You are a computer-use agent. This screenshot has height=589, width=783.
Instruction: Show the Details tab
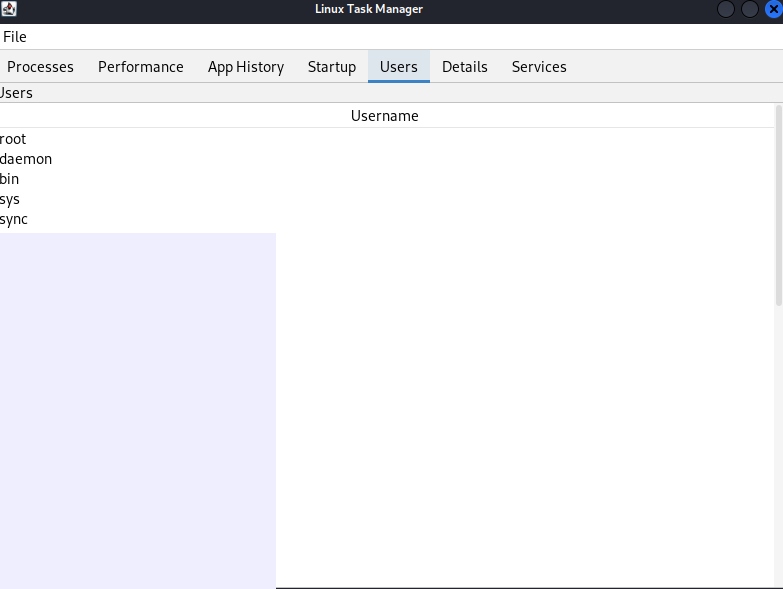[465, 67]
